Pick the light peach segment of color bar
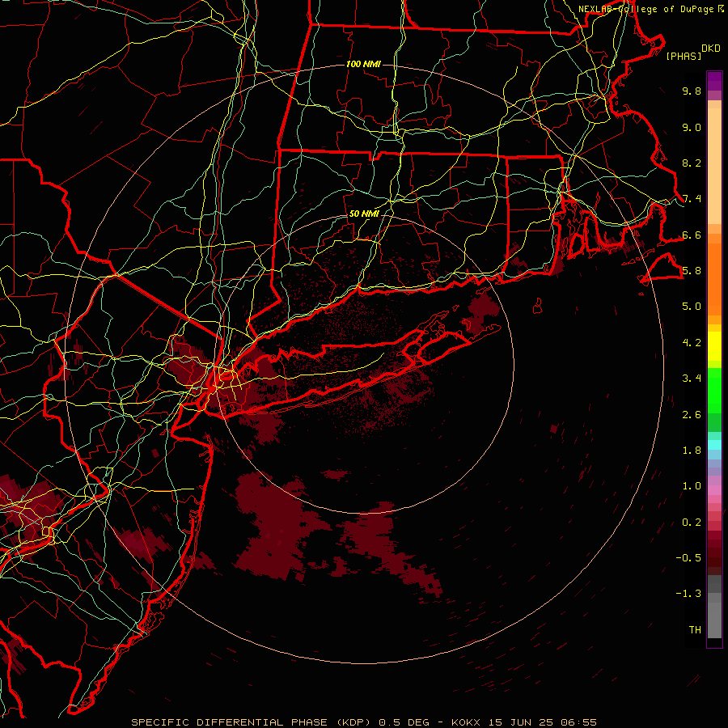Screen dimensions: 728x728 [714, 166]
